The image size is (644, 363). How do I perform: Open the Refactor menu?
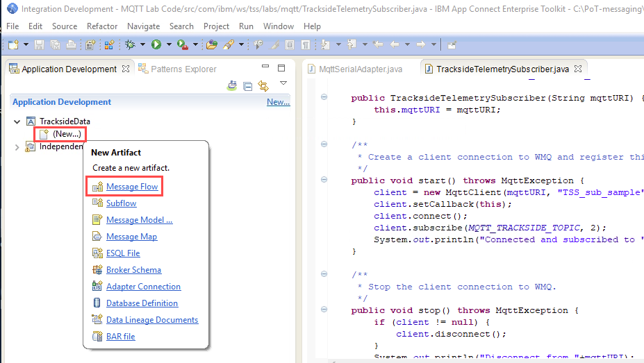click(102, 26)
